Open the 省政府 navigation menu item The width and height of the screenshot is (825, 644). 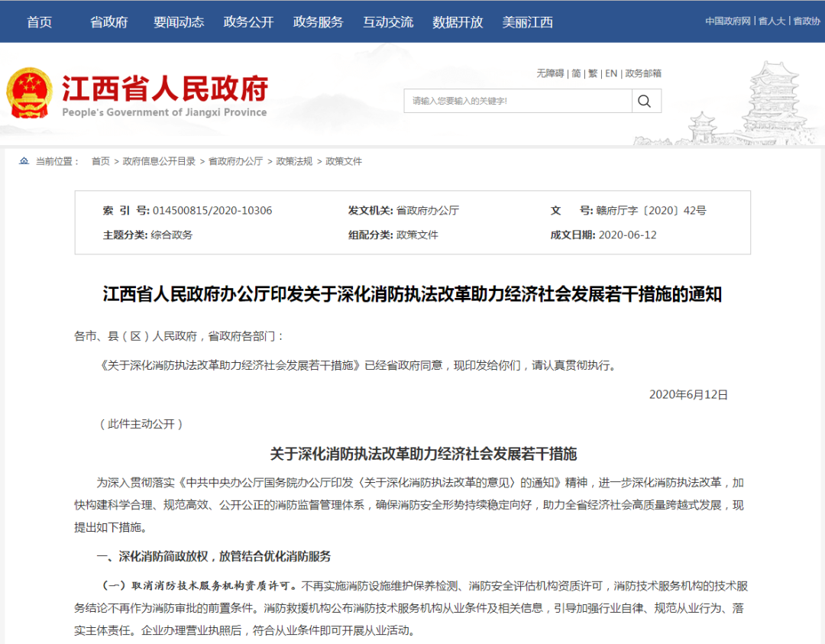(108, 22)
